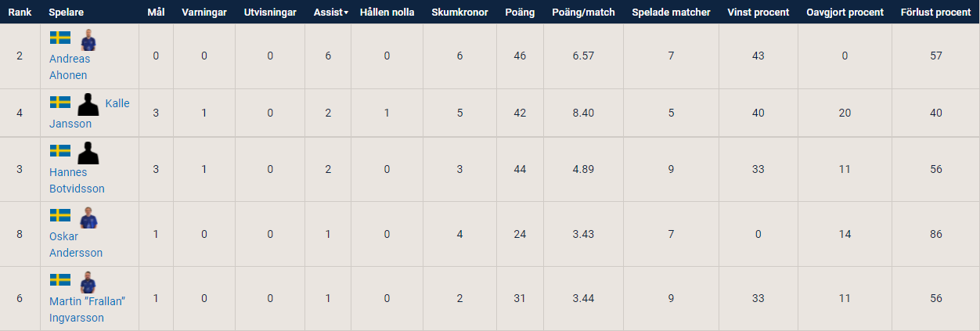Click Hannes Botvidsson's silhouette avatar

tap(88, 153)
